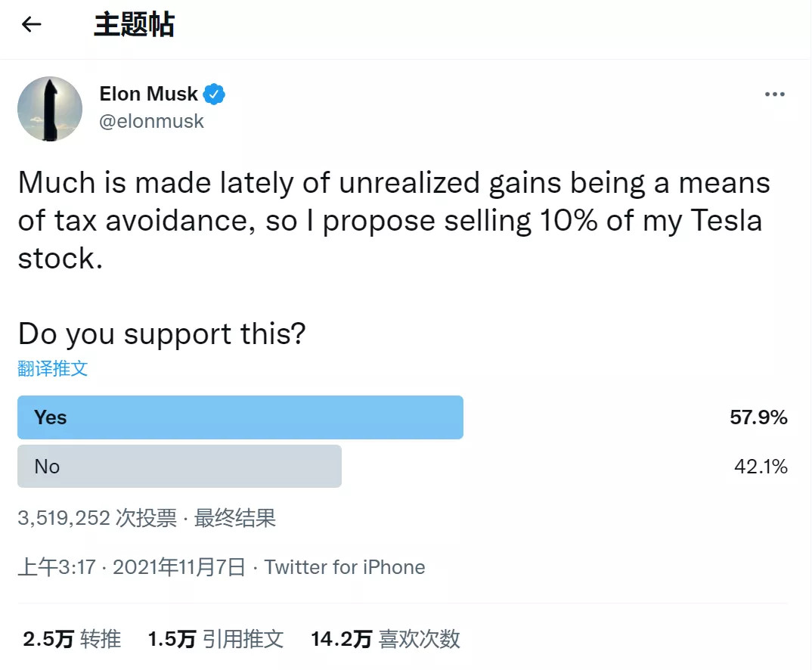
Task: View the 1.5万 引用推文 quote tweets
Action: [216, 639]
